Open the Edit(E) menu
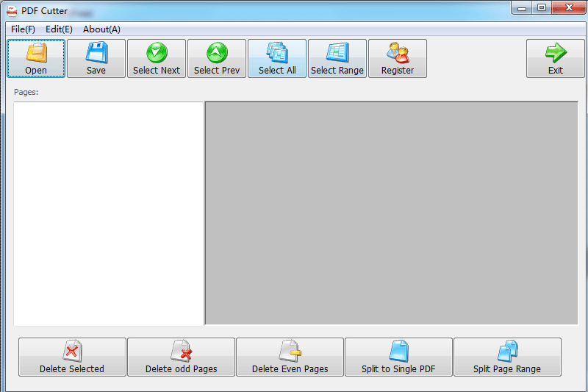 pos(59,29)
